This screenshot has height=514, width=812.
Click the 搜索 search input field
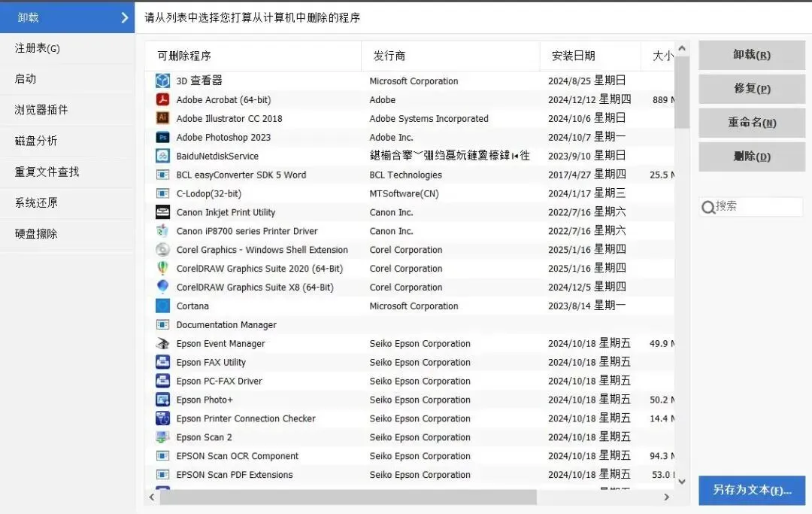751,207
